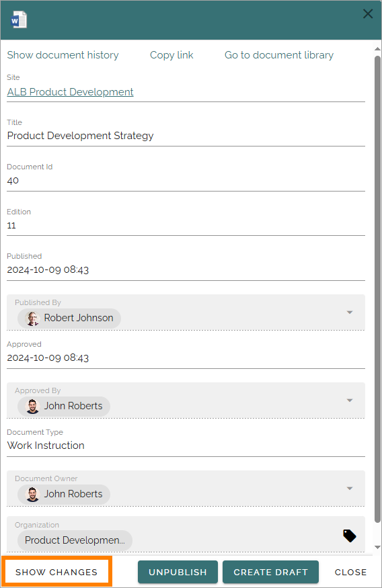Click the Show Changes button

56,573
